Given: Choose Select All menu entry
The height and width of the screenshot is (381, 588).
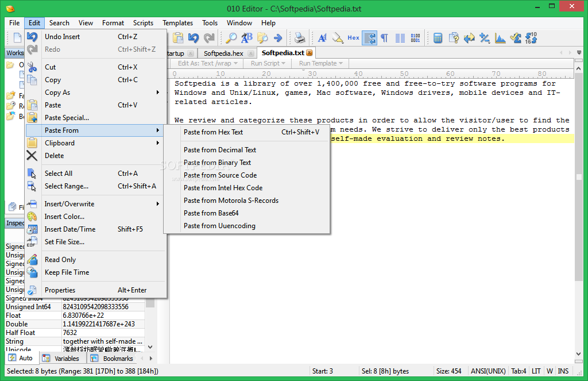Looking at the screenshot, I should coord(96,174).
